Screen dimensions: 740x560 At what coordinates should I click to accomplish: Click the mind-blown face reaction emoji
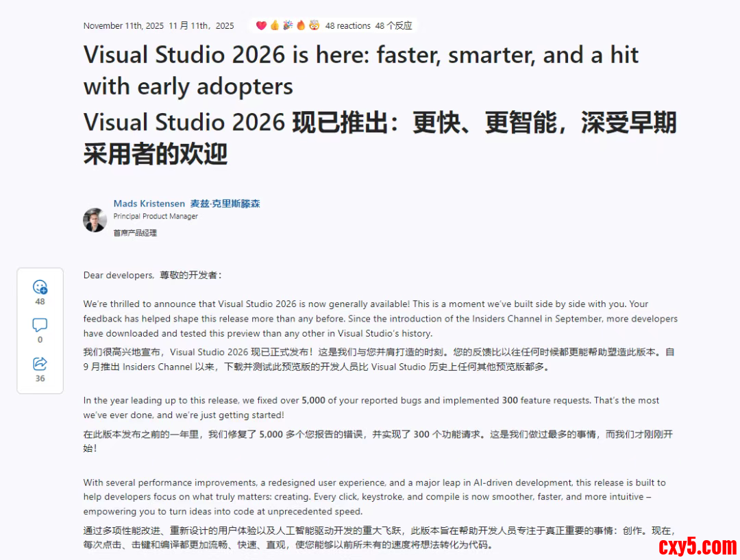[x=314, y=25]
